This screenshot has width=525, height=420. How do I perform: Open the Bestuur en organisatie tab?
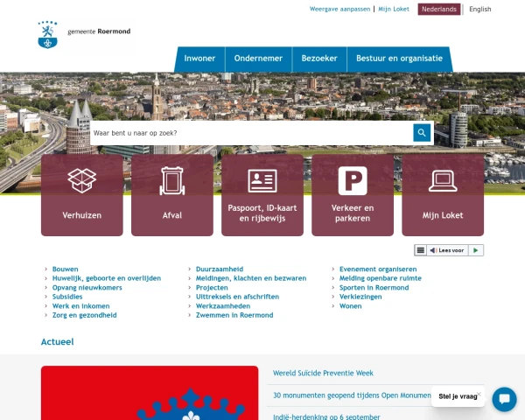(400, 59)
